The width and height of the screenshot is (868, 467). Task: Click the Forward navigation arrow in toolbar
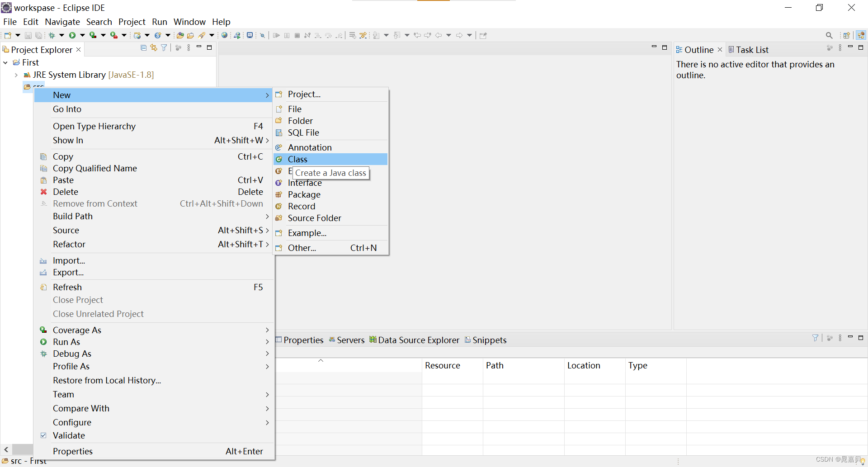click(459, 35)
